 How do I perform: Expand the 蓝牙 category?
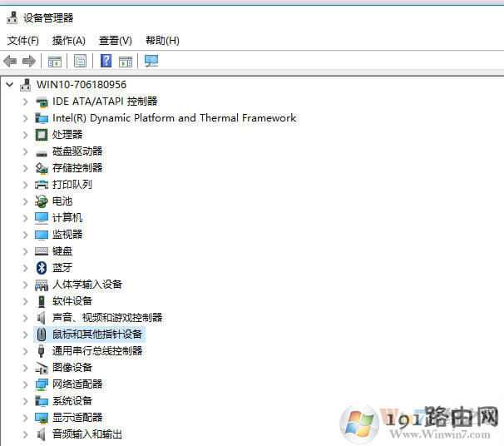(x=26, y=268)
